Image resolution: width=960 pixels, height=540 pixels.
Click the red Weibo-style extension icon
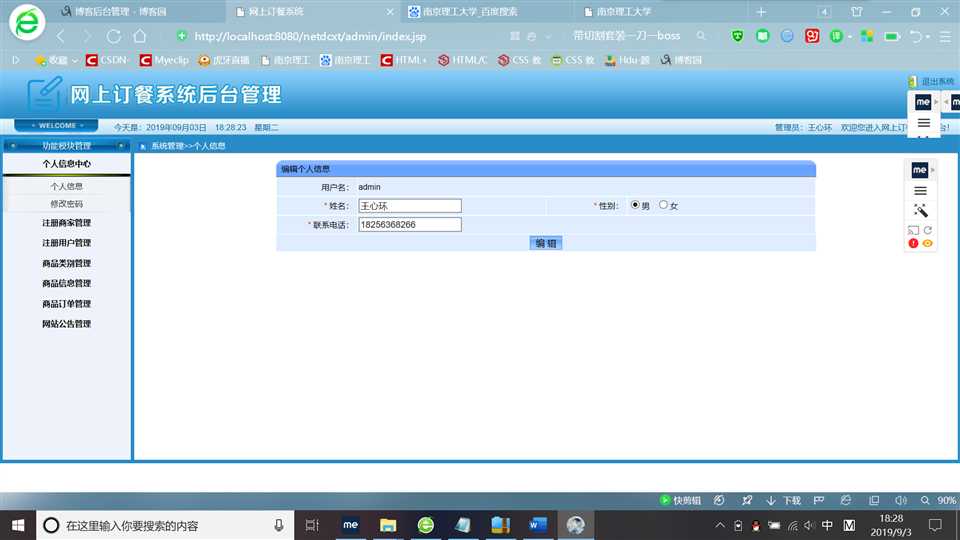point(812,36)
